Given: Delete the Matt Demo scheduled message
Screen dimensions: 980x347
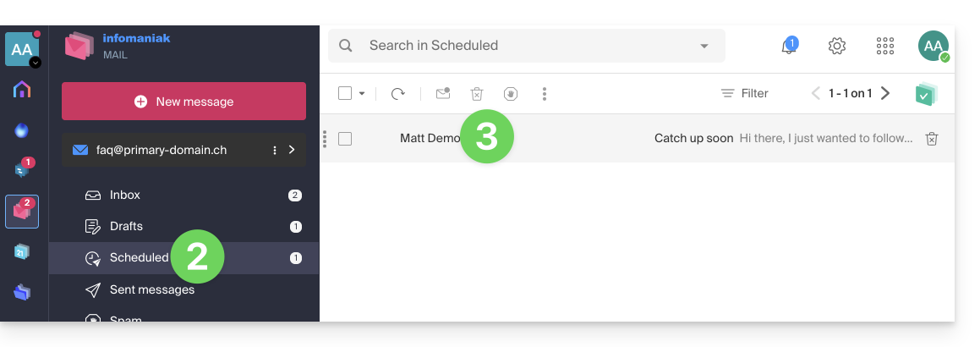Looking at the screenshot, I should (x=931, y=139).
